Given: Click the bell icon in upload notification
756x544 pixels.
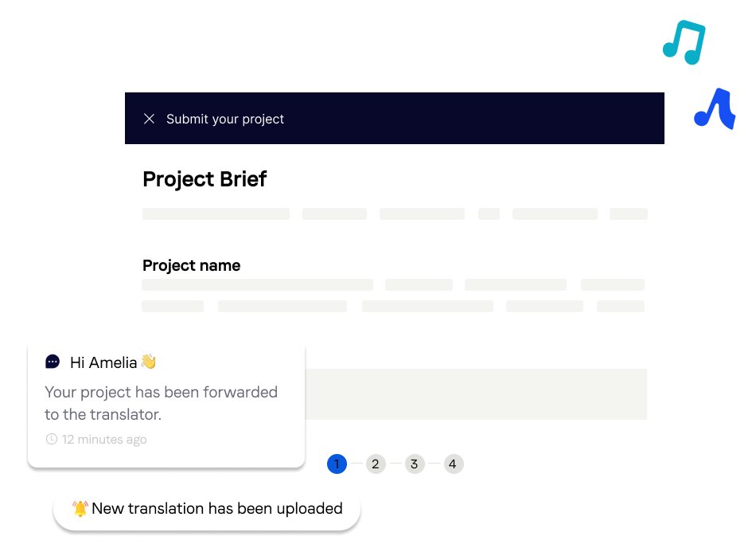Looking at the screenshot, I should tap(80, 508).
